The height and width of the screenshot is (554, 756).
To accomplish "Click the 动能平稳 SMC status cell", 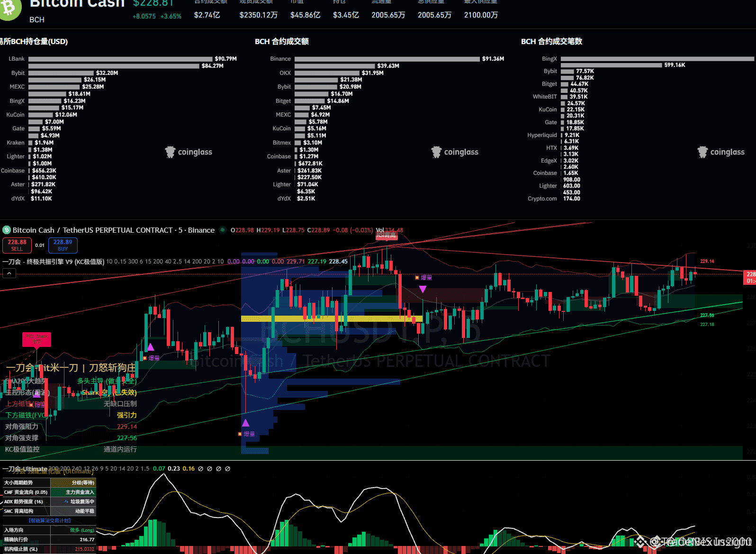I will click(x=73, y=511).
